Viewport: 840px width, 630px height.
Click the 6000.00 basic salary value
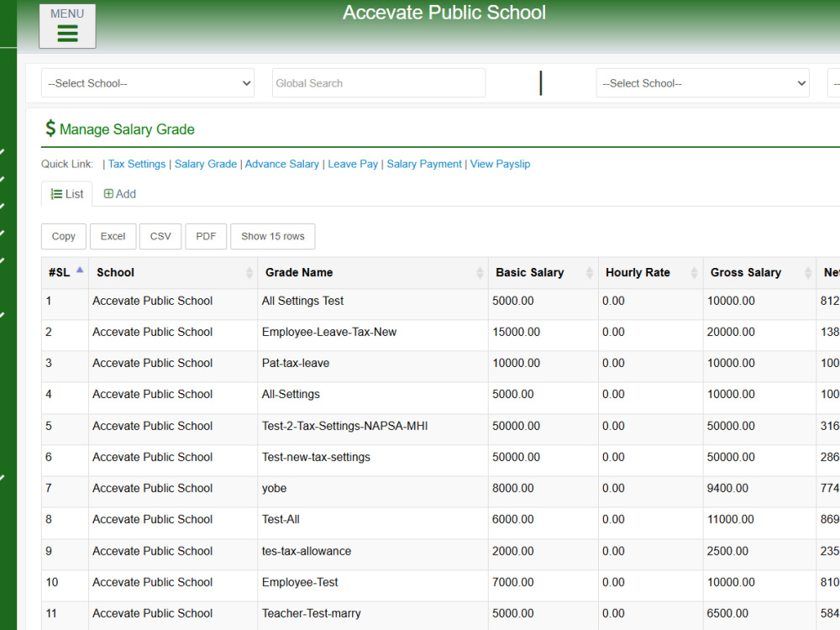(x=513, y=519)
